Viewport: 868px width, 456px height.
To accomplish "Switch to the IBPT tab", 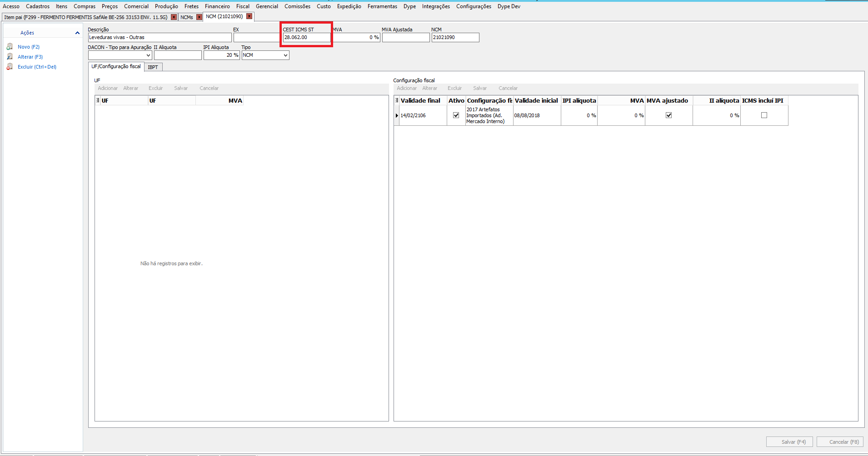I will tap(153, 67).
